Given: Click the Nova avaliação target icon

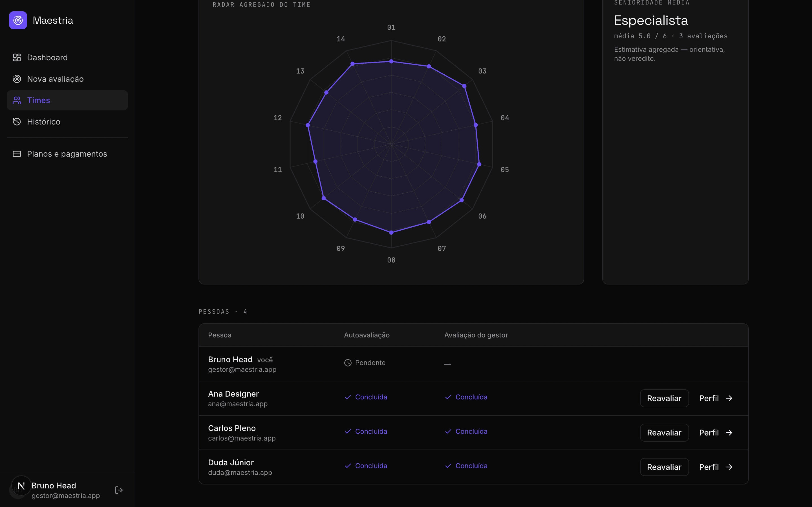Looking at the screenshot, I should pyautogui.click(x=17, y=79).
